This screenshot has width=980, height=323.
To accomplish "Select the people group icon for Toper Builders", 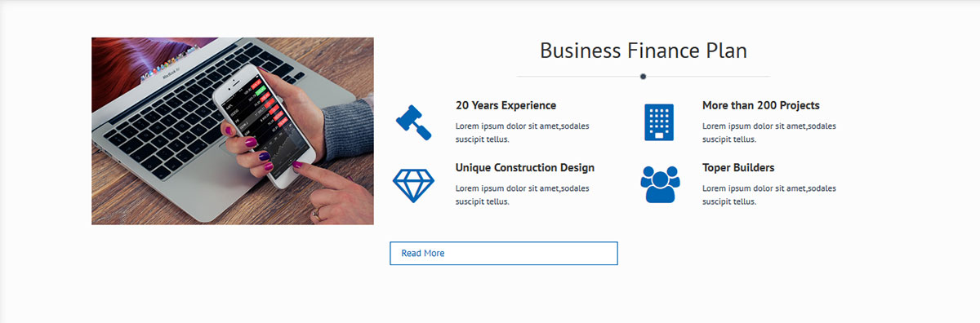I will tap(659, 184).
